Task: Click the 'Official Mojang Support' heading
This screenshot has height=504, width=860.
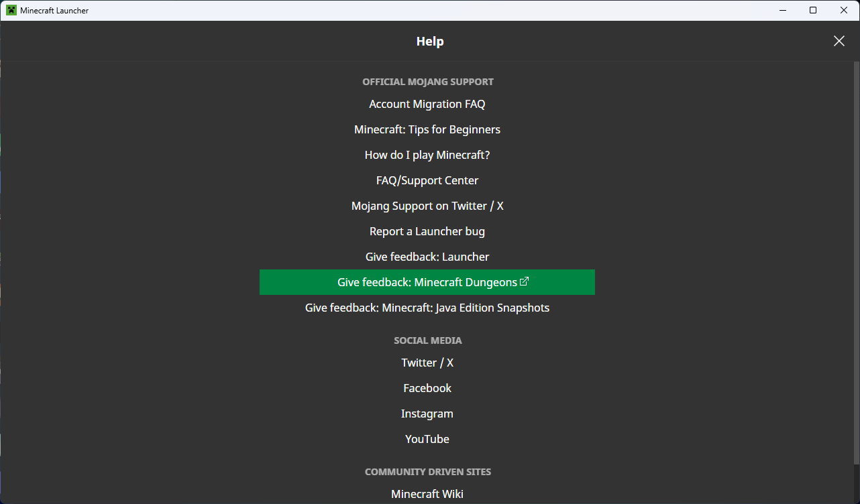Action: click(x=428, y=82)
